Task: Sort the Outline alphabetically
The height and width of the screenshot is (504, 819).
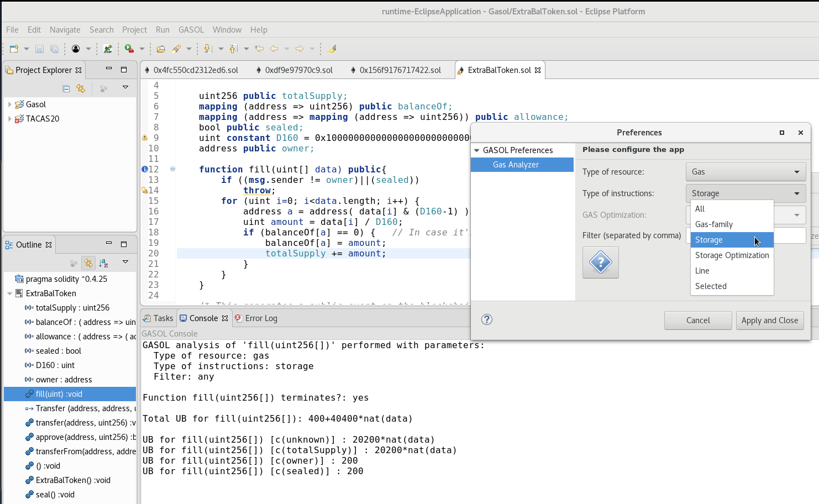Action: (103, 263)
